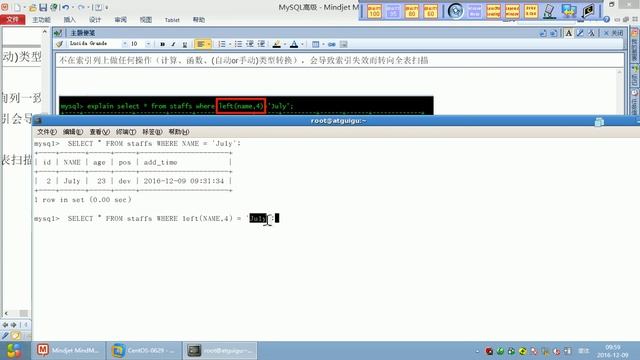Image resolution: width=640 pixels, height=360 pixels.
Task: Click the round magnifier icon in floating toolbar
Action: [456, 11]
